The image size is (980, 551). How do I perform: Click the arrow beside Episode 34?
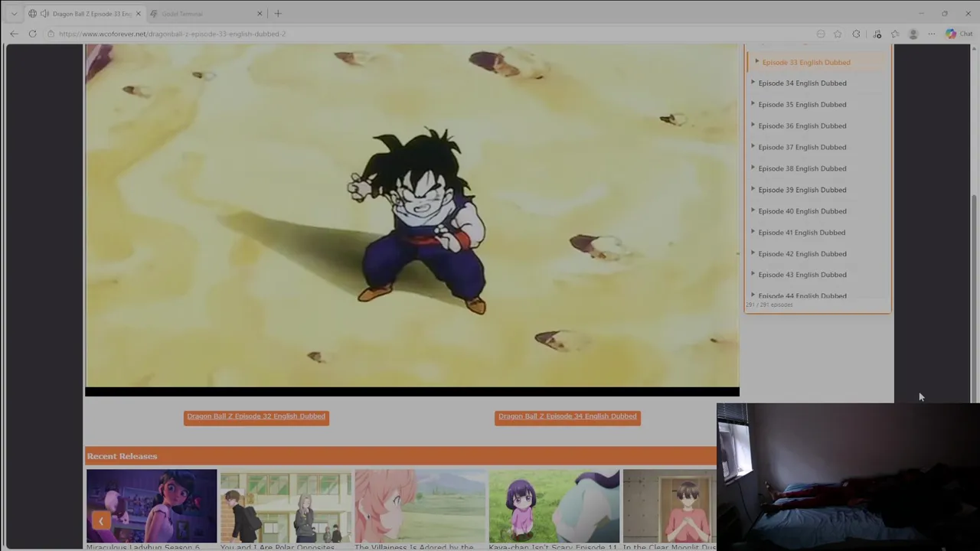753,82
